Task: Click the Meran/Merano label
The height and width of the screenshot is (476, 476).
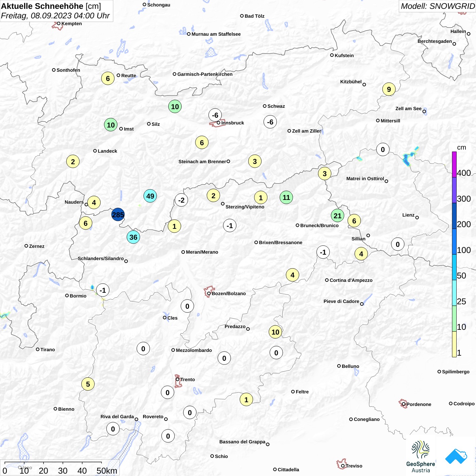Action: tap(202, 252)
